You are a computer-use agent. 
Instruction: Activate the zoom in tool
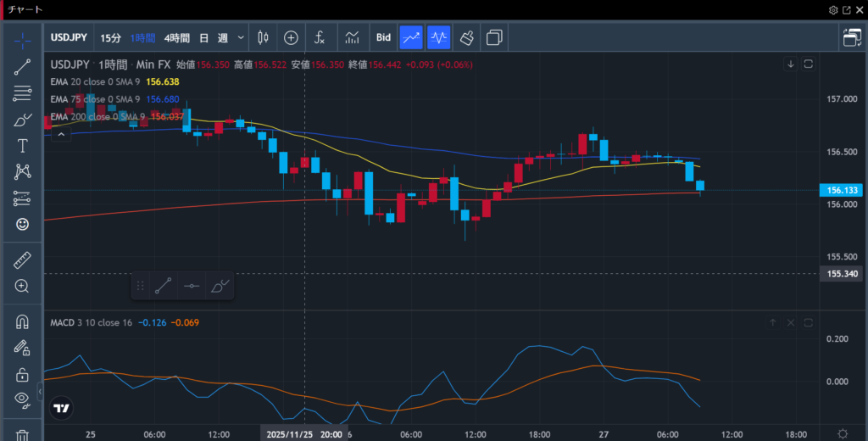click(x=23, y=287)
